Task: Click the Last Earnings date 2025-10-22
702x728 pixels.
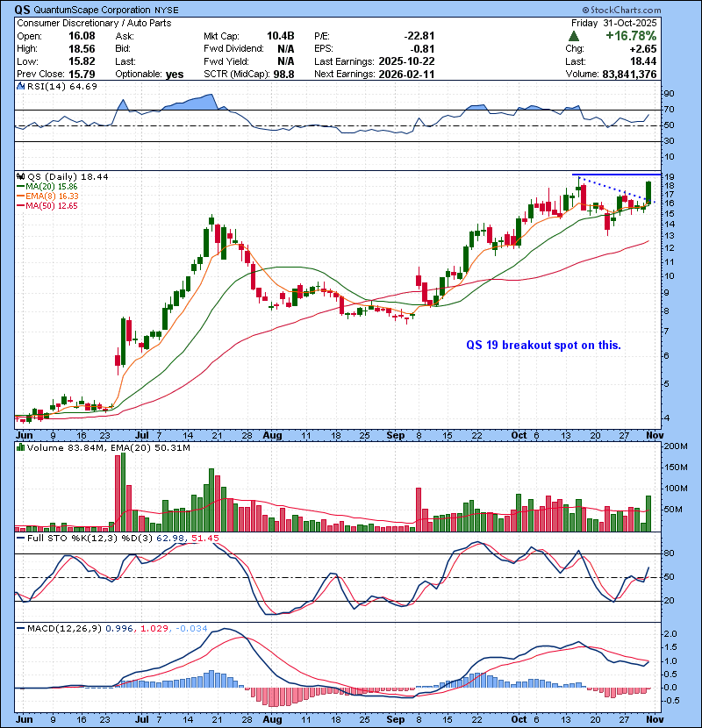Action: (406, 61)
